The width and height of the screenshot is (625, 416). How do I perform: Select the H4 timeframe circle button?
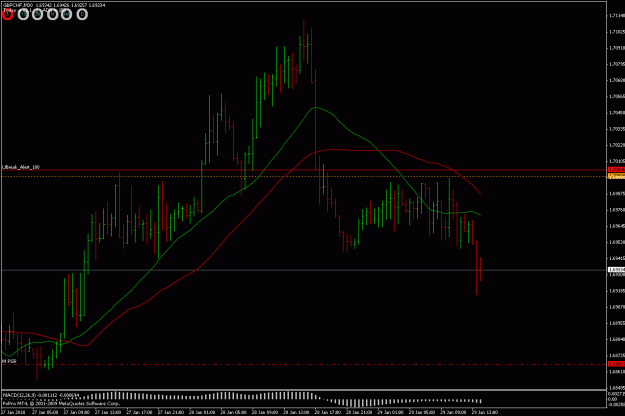pyautogui.click(x=67, y=15)
